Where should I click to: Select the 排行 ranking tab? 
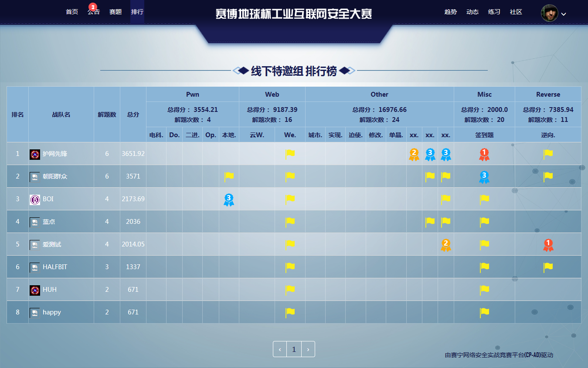(x=137, y=12)
